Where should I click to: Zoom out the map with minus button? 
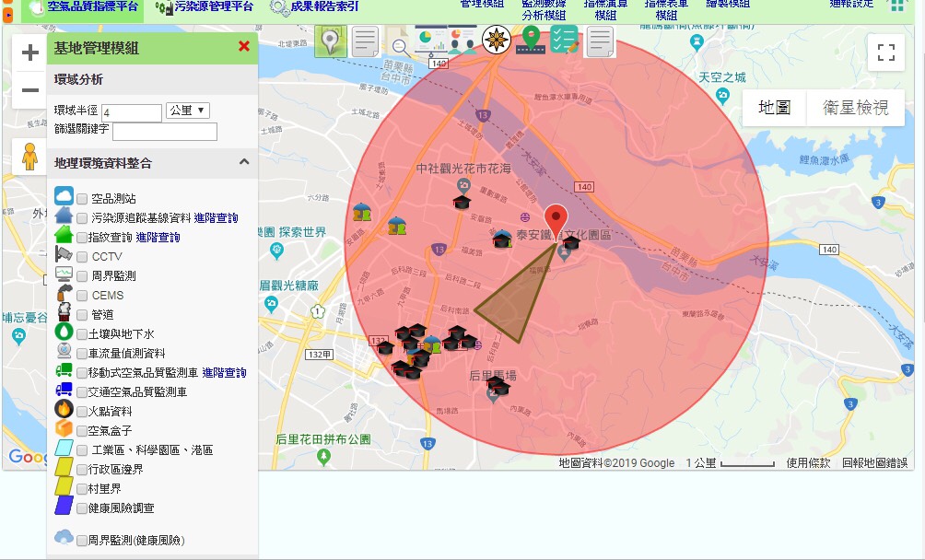(x=29, y=90)
